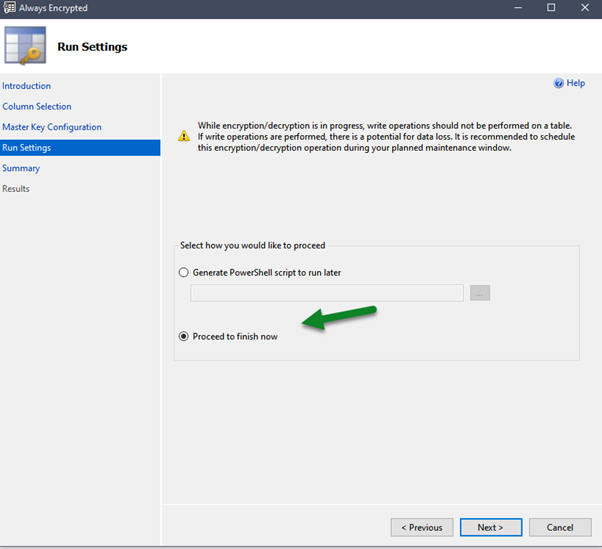Navigate to Master Key Configuration
The width and height of the screenshot is (602, 549).
click(x=52, y=127)
